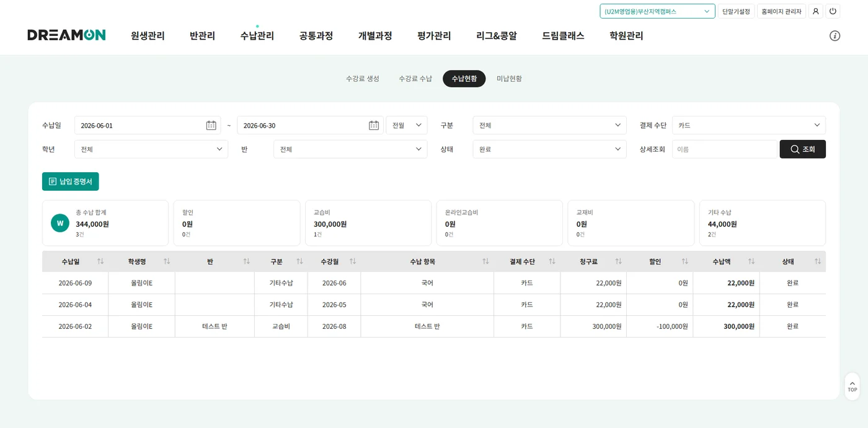Sort table by 할인 column arrows
Screen dimensions: 868x428
684,261
